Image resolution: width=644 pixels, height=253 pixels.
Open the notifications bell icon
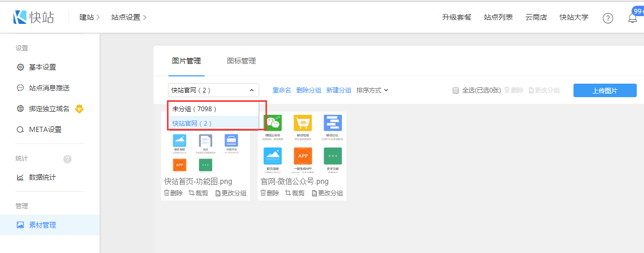pyautogui.click(x=632, y=18)
